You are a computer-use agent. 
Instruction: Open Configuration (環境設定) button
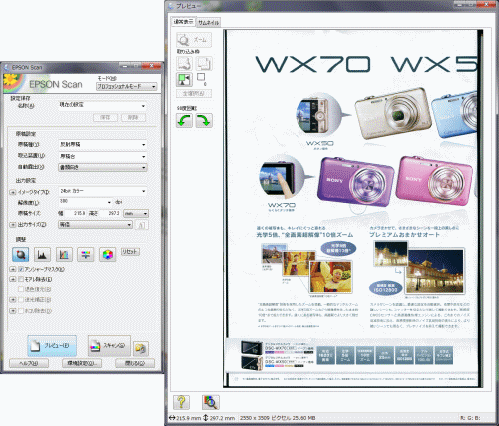tap(82, 363)
